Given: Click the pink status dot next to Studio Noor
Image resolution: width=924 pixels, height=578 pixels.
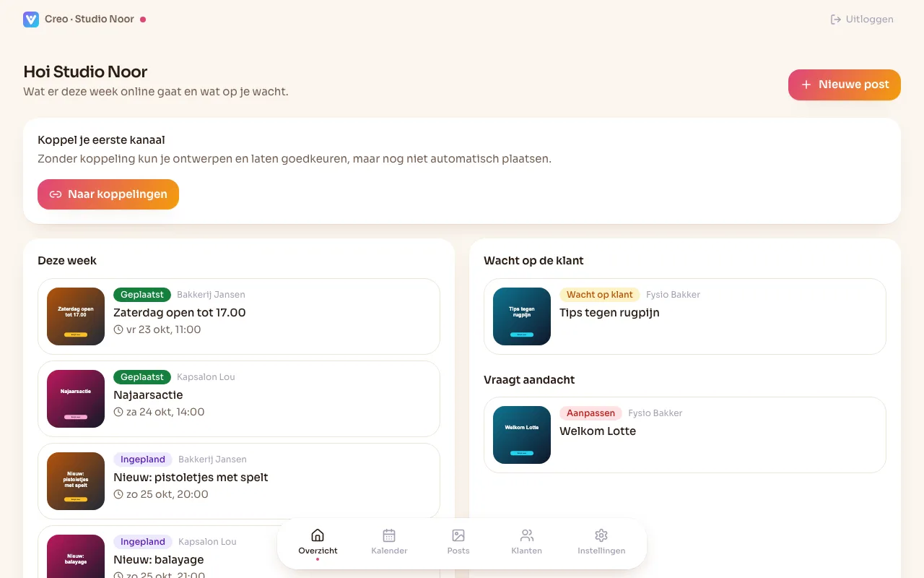Looking at the screenshot, I should pos(143,20).
